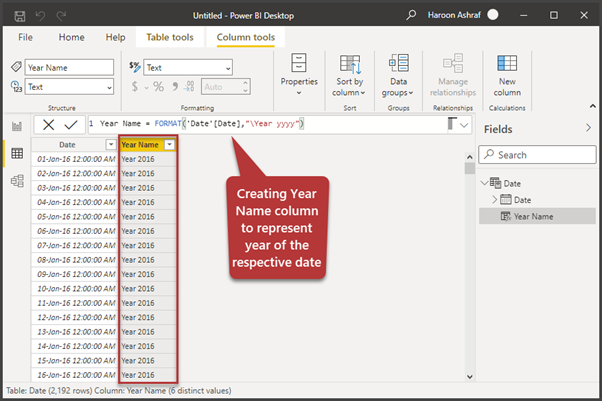Screen dimensions: 602x401
Task: Collapse the ribbon chevron
Action: click(592, 106)
